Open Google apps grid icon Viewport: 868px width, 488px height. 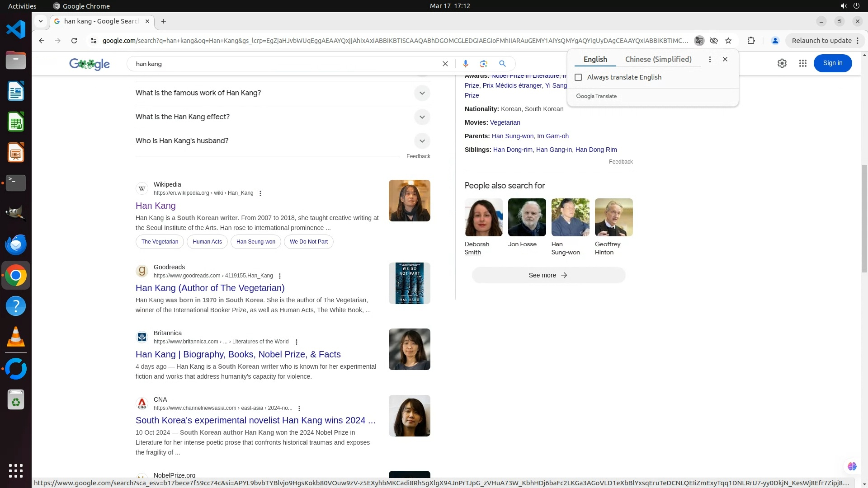803,64
